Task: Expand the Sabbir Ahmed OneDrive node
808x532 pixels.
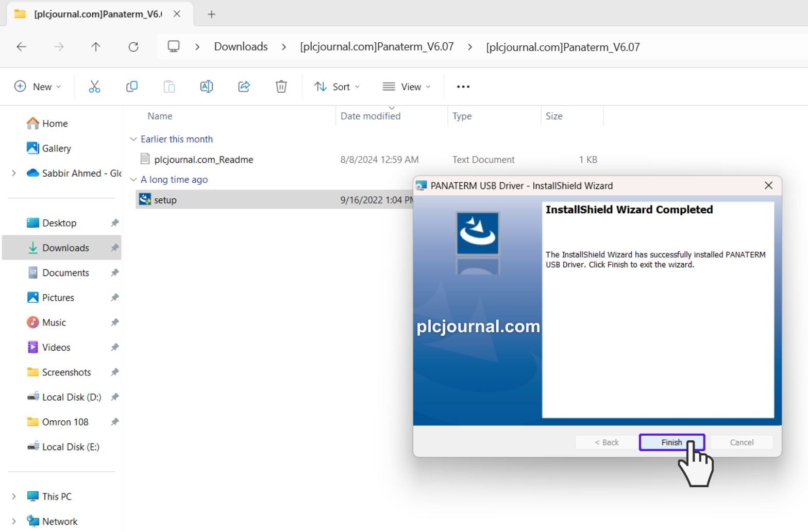Action: click(14, 173)
